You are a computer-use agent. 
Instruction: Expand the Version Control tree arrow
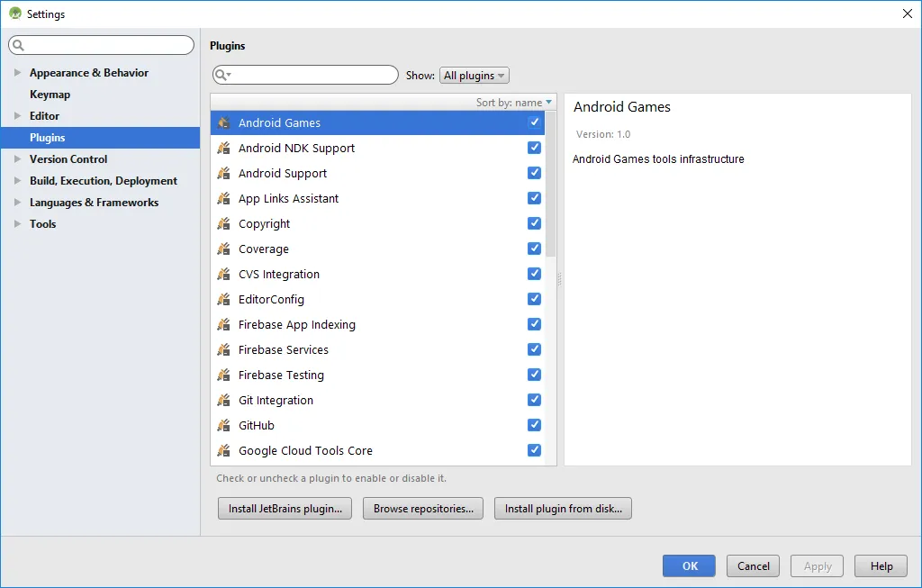(x=17, y=158)
